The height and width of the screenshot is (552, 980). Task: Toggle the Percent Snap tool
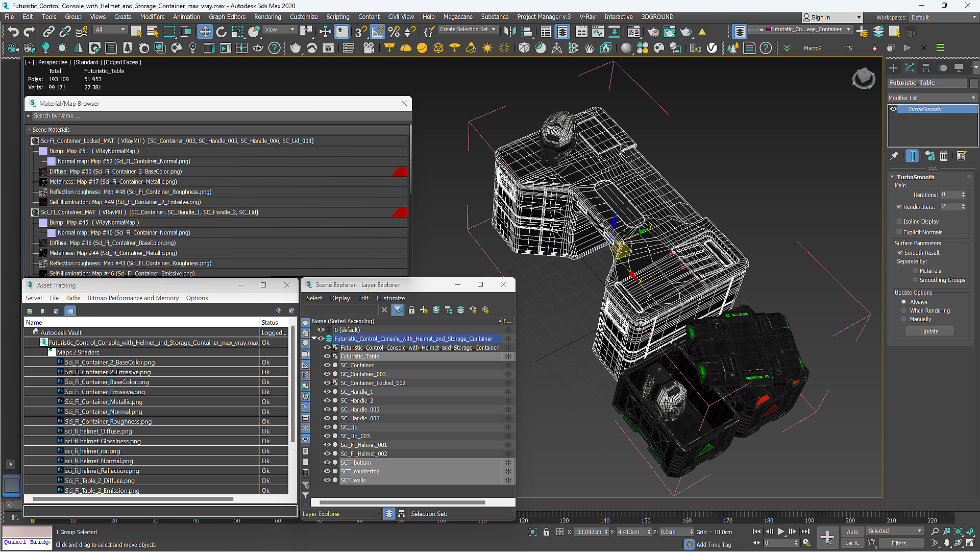click(394, 32)
